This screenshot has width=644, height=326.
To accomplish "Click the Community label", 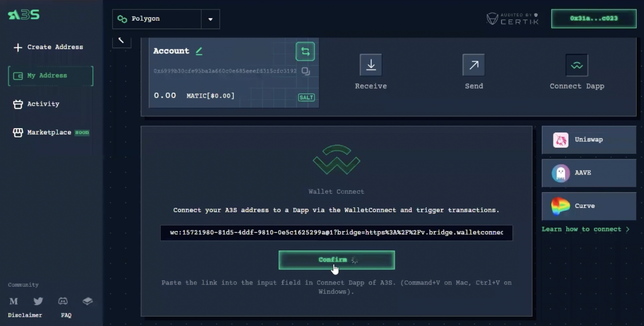I will coord(23,285).
